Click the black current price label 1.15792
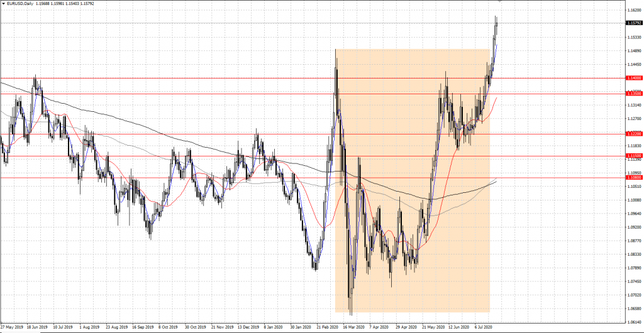 (634, 23)
